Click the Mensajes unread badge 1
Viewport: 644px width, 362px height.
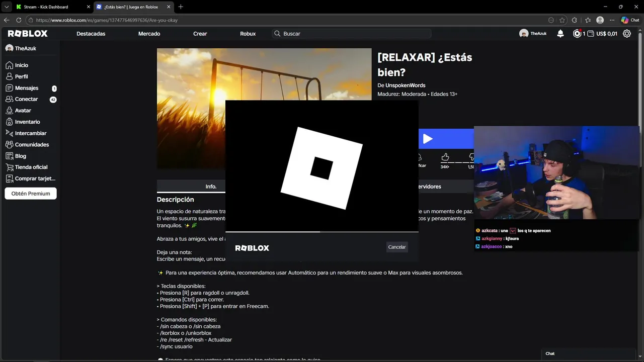pyautogui.click(x=54, y=88)
